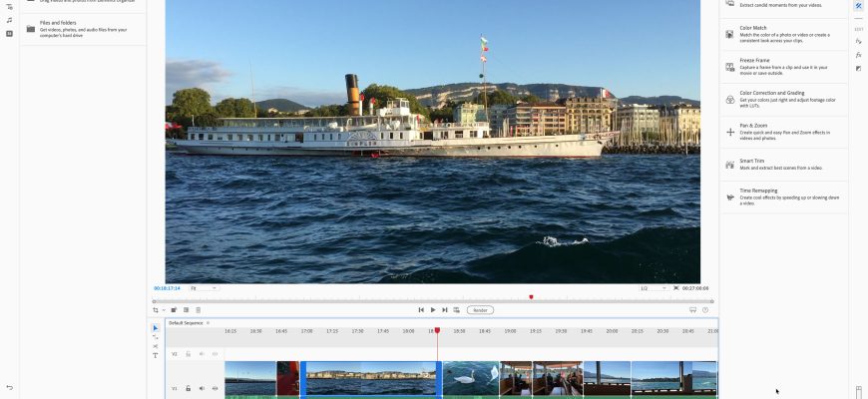Select the highlighted blue lake clip

tap(371, 380)
